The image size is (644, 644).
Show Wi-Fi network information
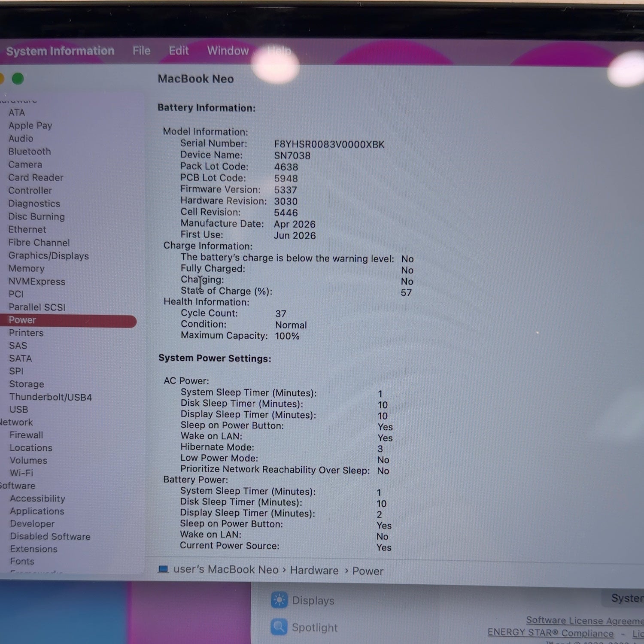pos(21,473)
